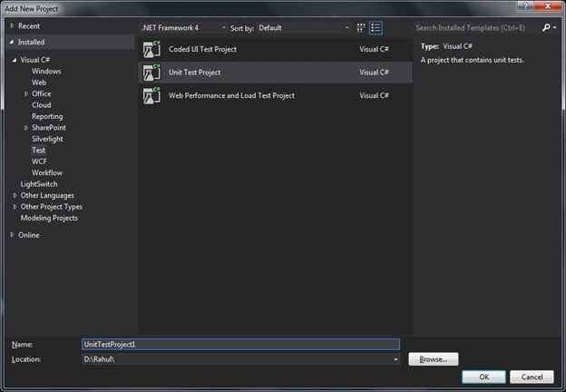Select the Workflow category
This screenshot has width=566, height=392.
(x=47, y=172)
